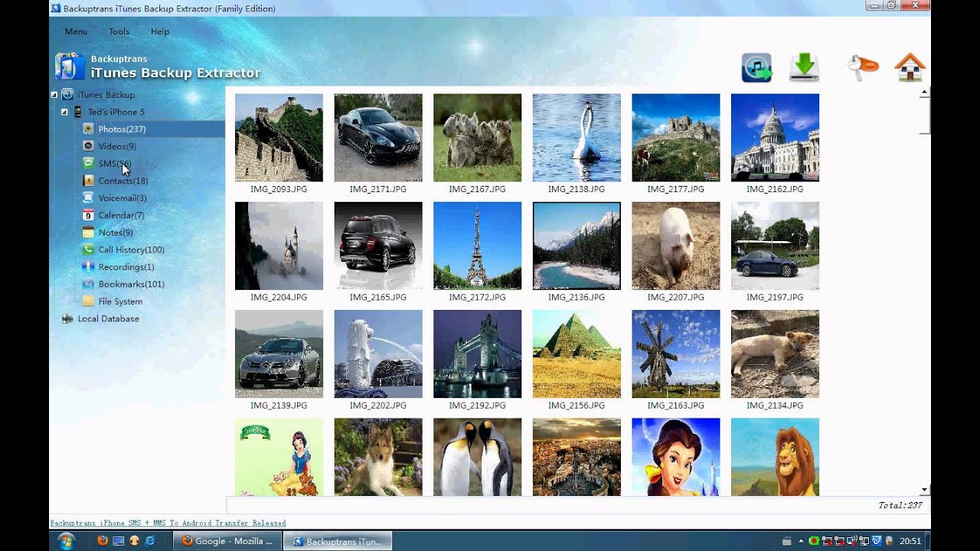This screenshot has height=551, width=980.
Task: Open the Voicemail icon in sidebar
Action: click(88, 198)
